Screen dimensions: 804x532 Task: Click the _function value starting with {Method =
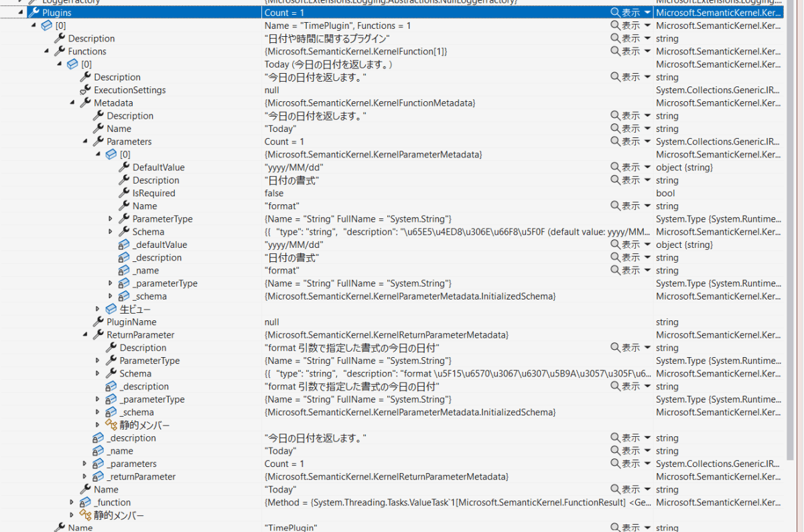coord(458,503)
